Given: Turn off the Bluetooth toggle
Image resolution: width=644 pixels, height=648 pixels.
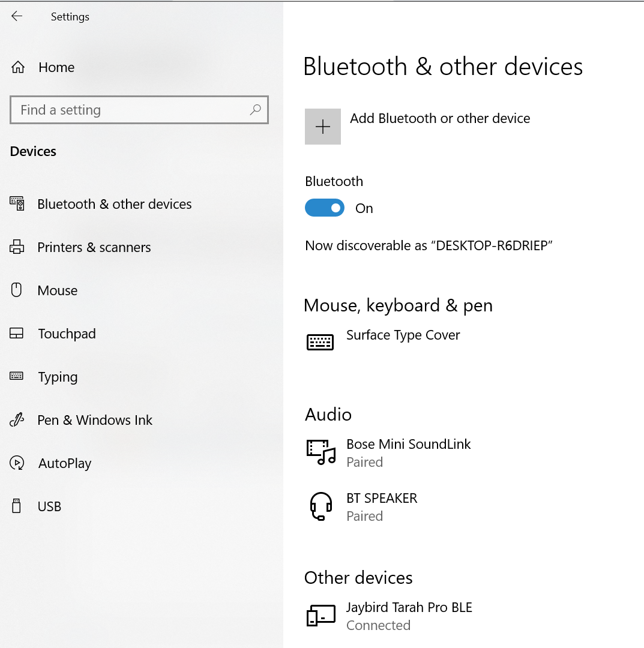Looking at the screenshot, I should tap(325, 208).
